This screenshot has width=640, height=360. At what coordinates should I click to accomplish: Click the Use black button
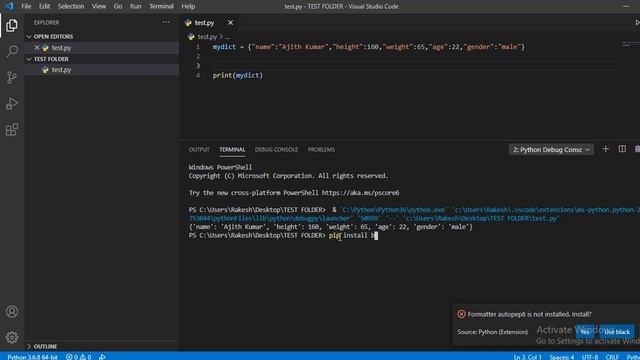(617, 332)
